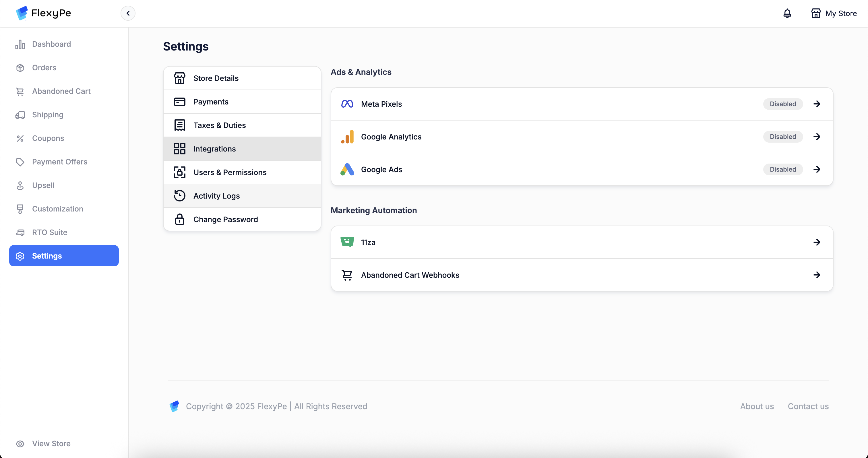The image size is (868, 458).
Task: Go to RTO Suite in sidebar
Action: 50,232
